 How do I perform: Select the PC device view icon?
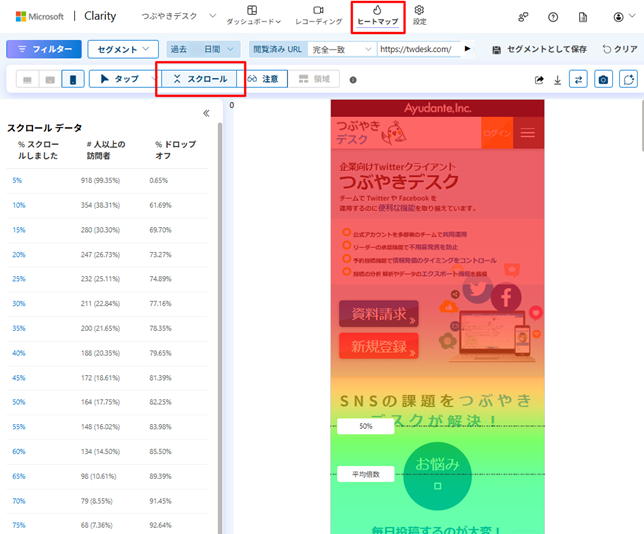(x=27, y=79)
